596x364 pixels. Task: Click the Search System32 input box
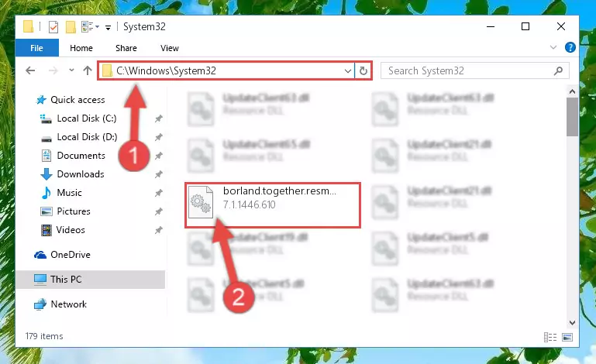coord(467,71)
